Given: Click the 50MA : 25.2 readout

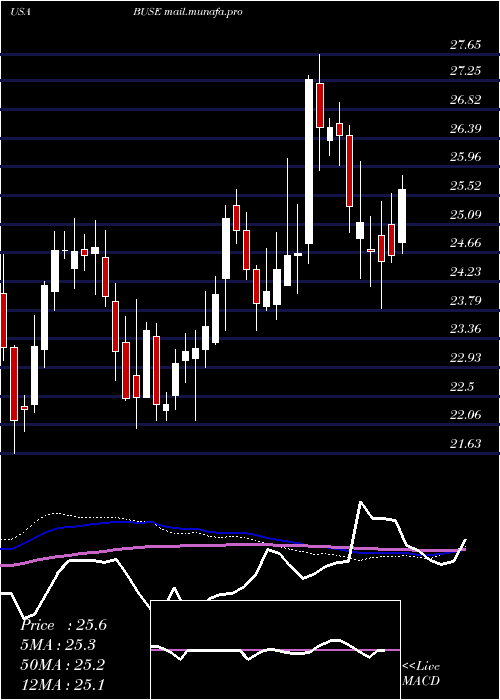Looking at the screenshot, I should pyautogui.click(x=62, y=665).
